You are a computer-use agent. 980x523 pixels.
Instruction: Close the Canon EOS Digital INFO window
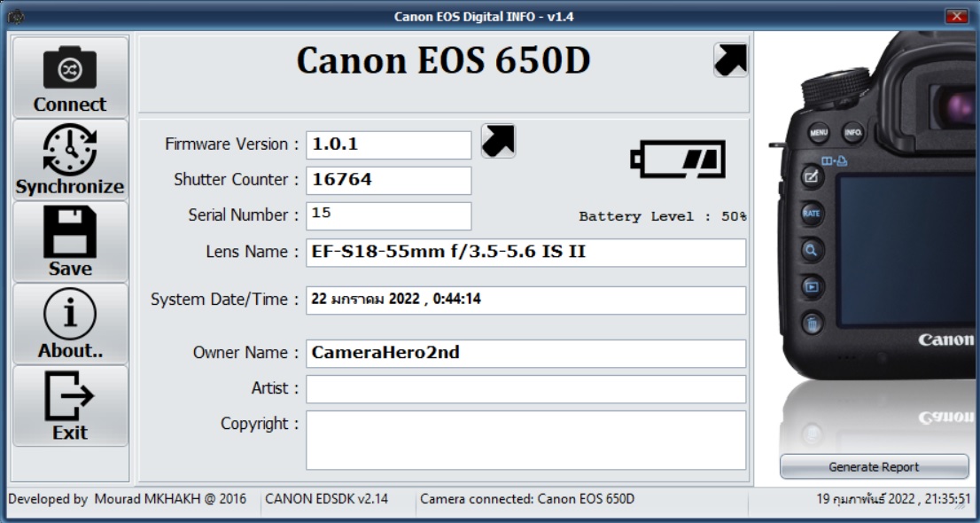(955, 16)
